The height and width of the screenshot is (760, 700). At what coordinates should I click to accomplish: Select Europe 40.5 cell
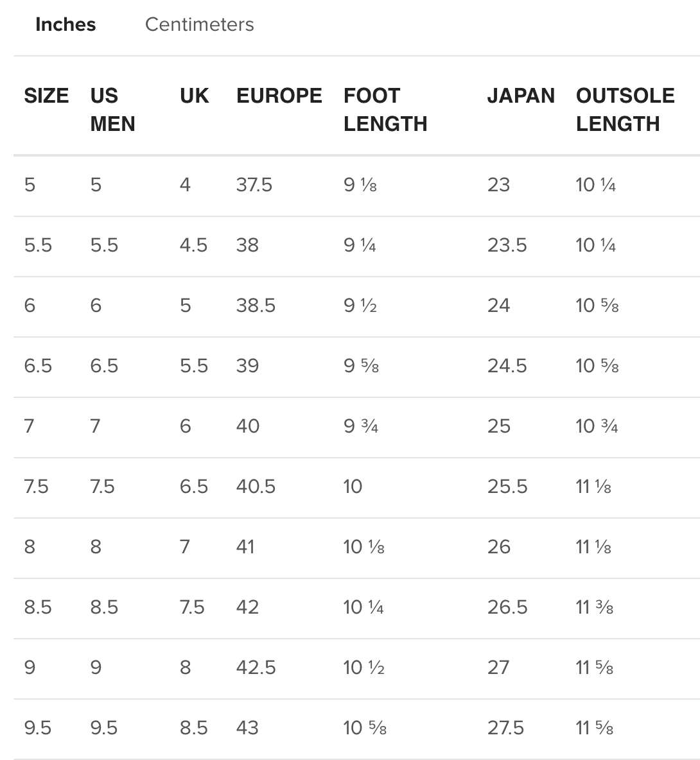[256, 487]
